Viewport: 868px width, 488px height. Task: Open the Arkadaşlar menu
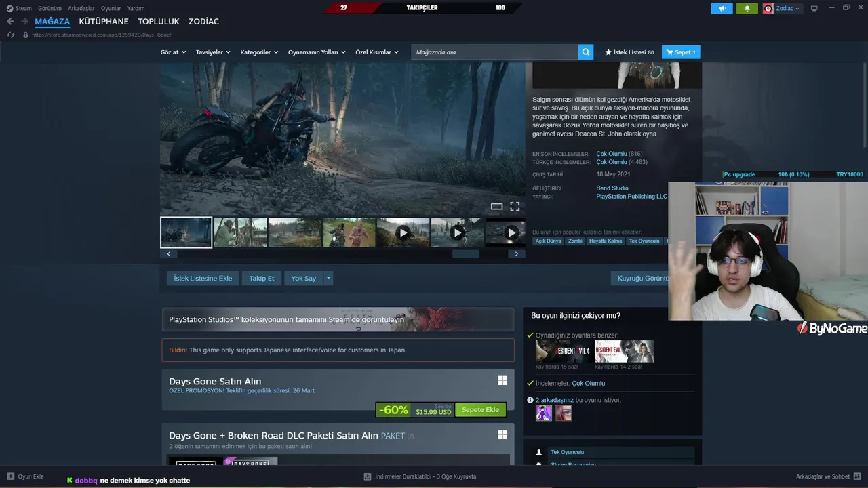click(81, 8)
